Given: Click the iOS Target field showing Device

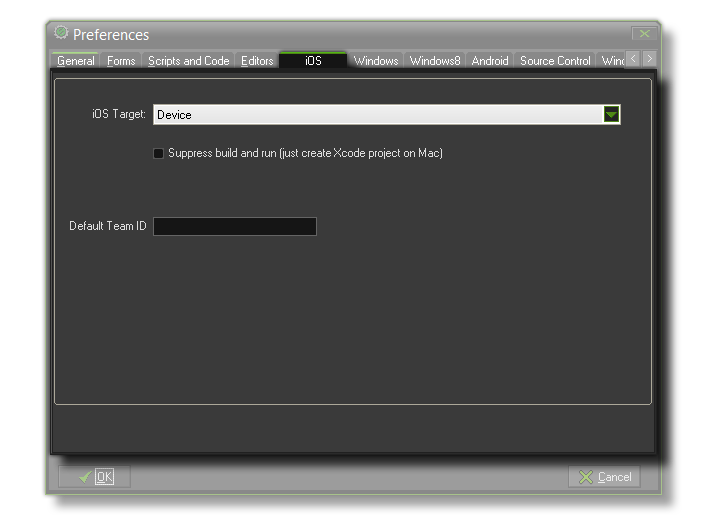Looking at the screenshot, I should coord(377,115).
